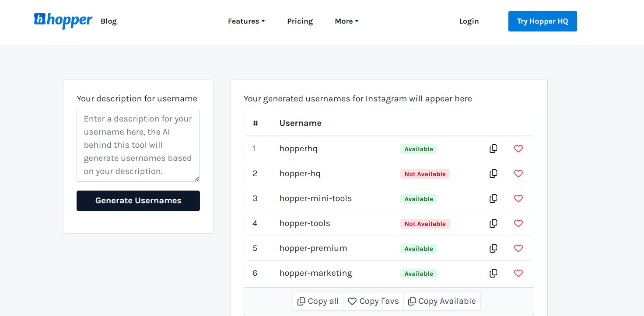Focus the username description text area
The image size is (644, 316).
click(x=138, y=145)
